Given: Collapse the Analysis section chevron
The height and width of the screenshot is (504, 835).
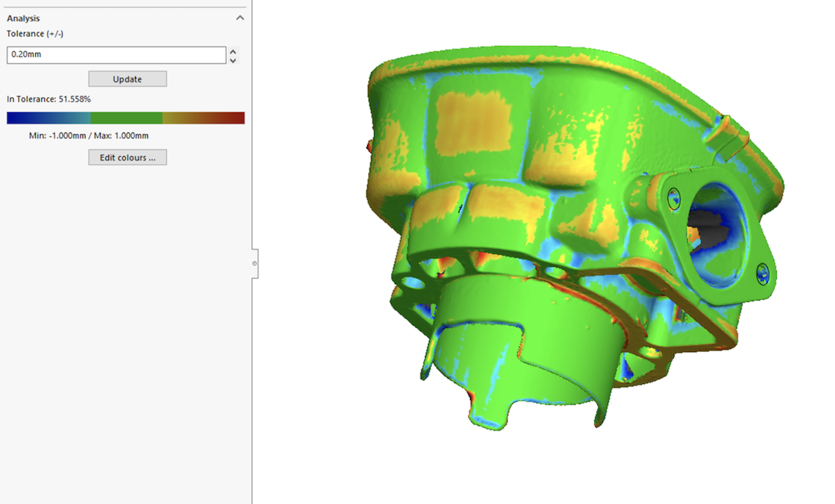Looking at the screenshot, I should (x=240, y=18).
